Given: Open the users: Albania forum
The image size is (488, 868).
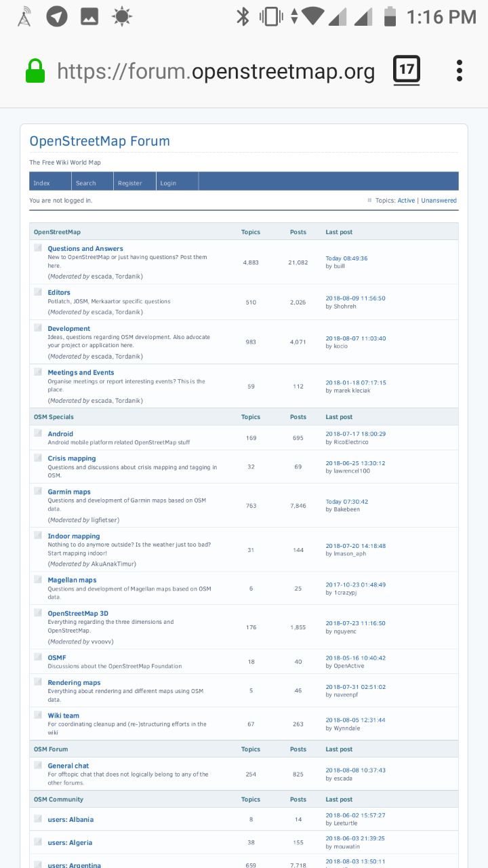Looking at the screenshot, I should (70, 820).
